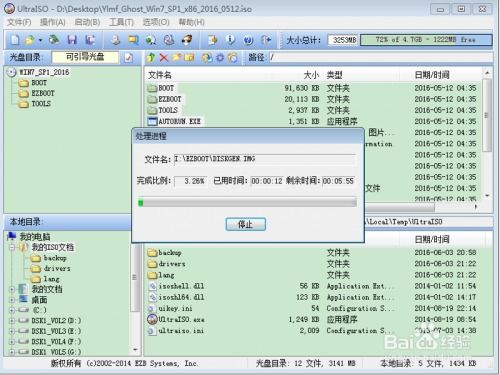Click the red X delete icon
This screenshot has width=500, height=375.
[x=164, y=58]
